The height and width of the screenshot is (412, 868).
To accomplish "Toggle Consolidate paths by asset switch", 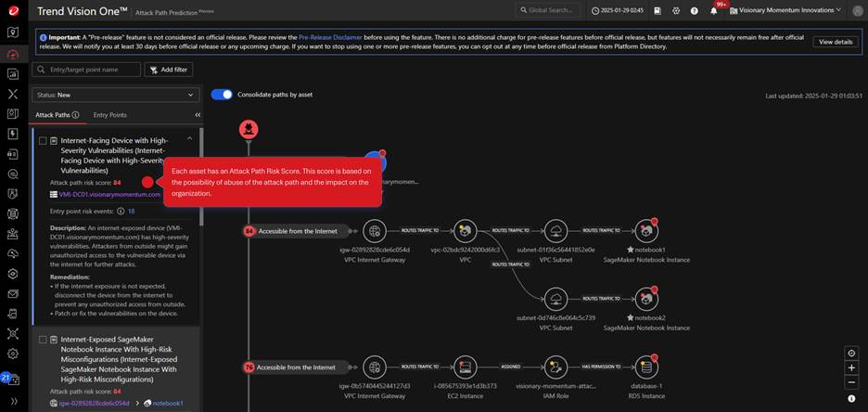I will tap(222, 95).
